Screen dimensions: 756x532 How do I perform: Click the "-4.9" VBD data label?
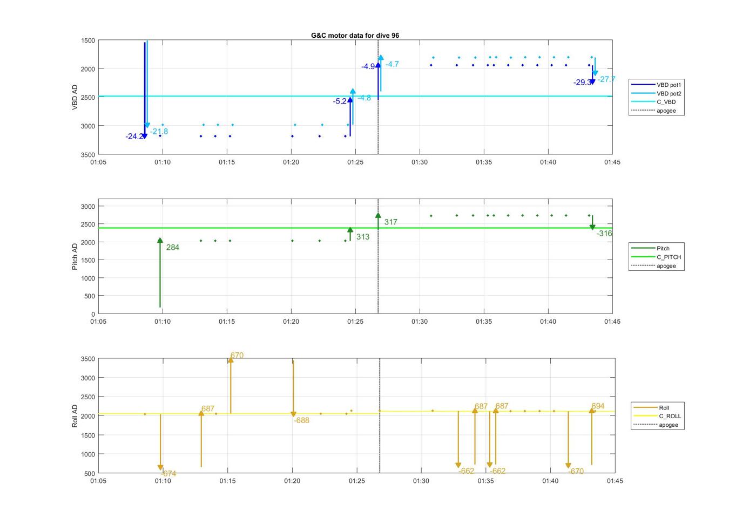368,66
